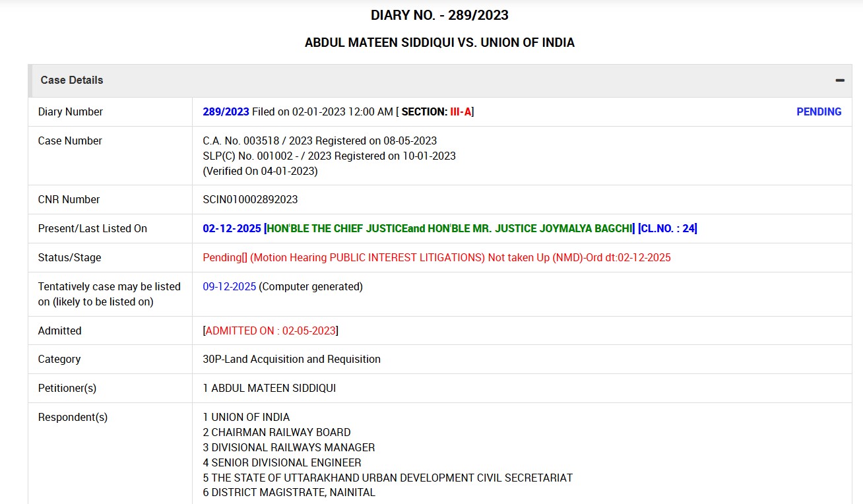The image size is (863, 504).
Task: Select the SLP(C) No. 001002 line
Action: pos(329,156)
